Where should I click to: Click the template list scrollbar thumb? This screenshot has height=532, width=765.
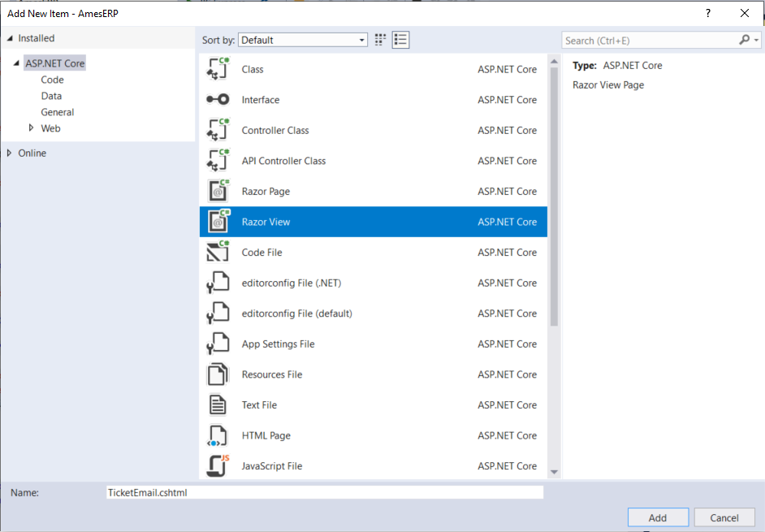[x=554, y=197]
